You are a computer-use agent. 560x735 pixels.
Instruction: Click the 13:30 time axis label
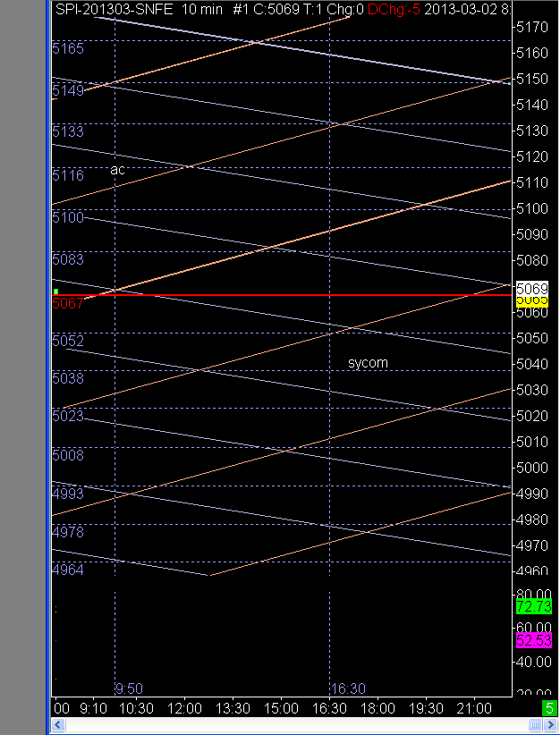tap(233, 708)
